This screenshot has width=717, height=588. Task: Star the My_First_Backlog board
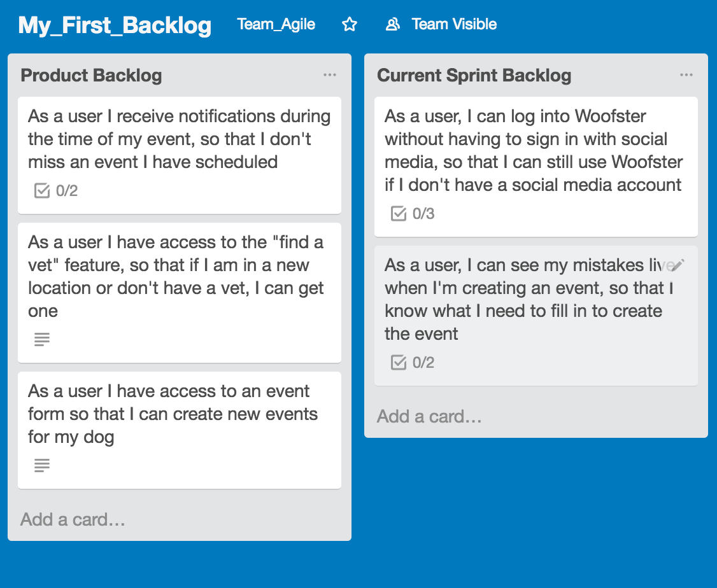pos(350,25)
